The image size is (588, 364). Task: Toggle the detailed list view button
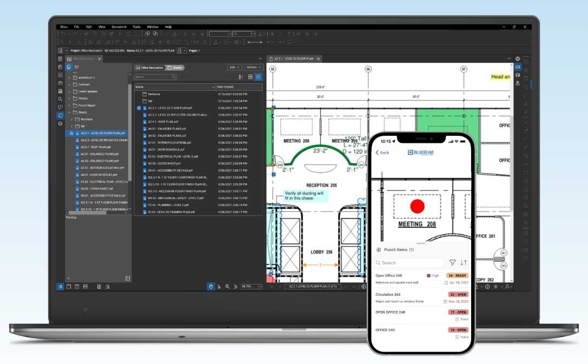coord(258,77)
